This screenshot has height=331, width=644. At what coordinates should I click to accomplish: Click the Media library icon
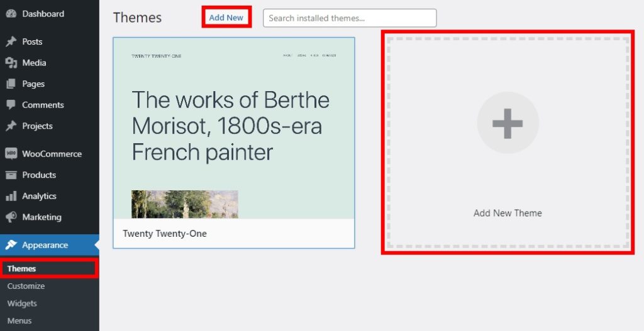click(11, 63)
